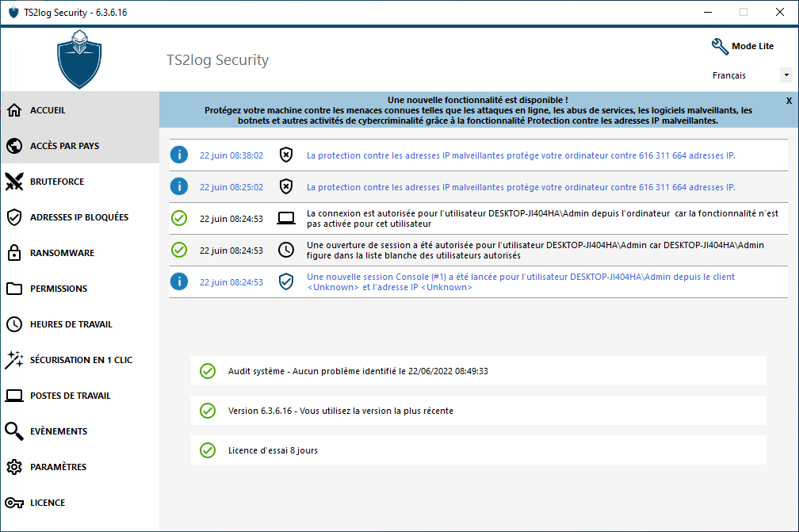The height and width of the screenshot is (532, 799).
Task: Click the green check of the connexion autorisée event
Action: click(x=179, y=218)
